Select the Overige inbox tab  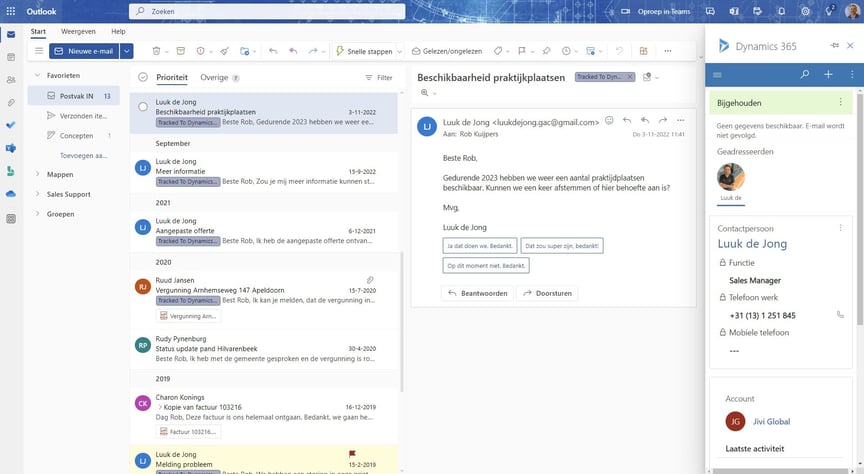coord(214,77)
